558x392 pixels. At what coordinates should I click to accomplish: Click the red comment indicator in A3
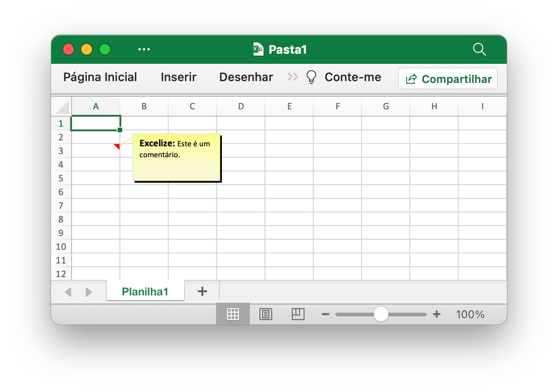(117, 146)
